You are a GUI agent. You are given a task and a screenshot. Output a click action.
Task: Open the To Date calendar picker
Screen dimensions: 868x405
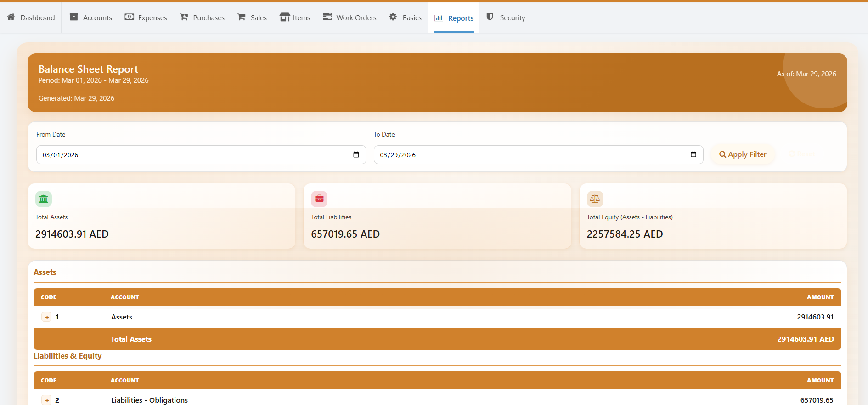click(x=693, y=155)
